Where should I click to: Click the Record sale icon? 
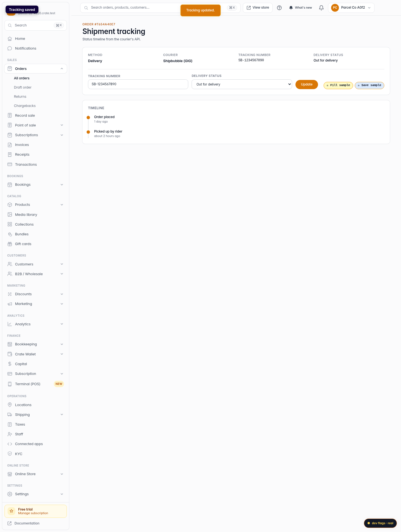point(10,115)
